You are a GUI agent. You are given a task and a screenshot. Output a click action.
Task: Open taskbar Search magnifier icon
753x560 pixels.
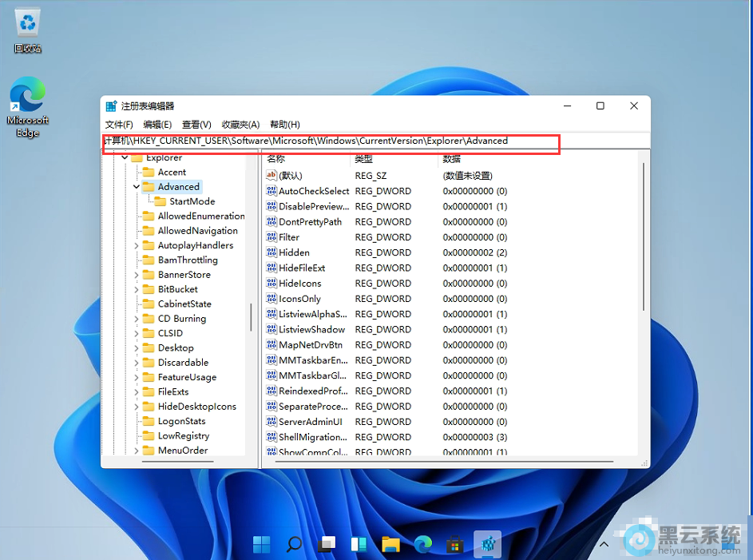294,545
